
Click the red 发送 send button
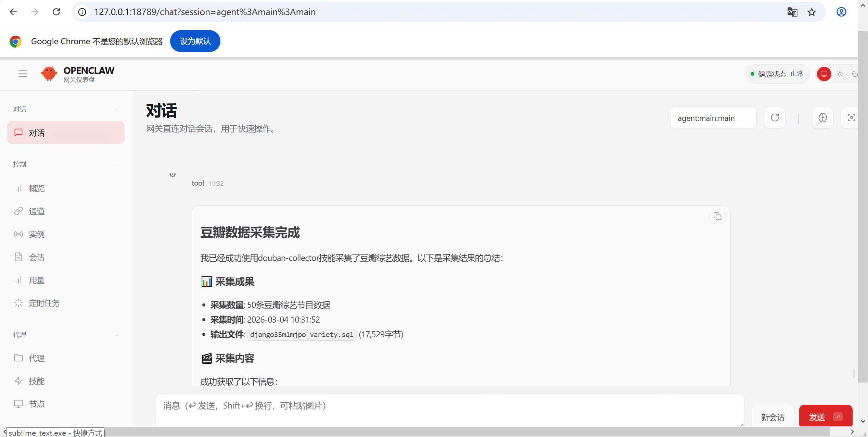click(825, 417)
